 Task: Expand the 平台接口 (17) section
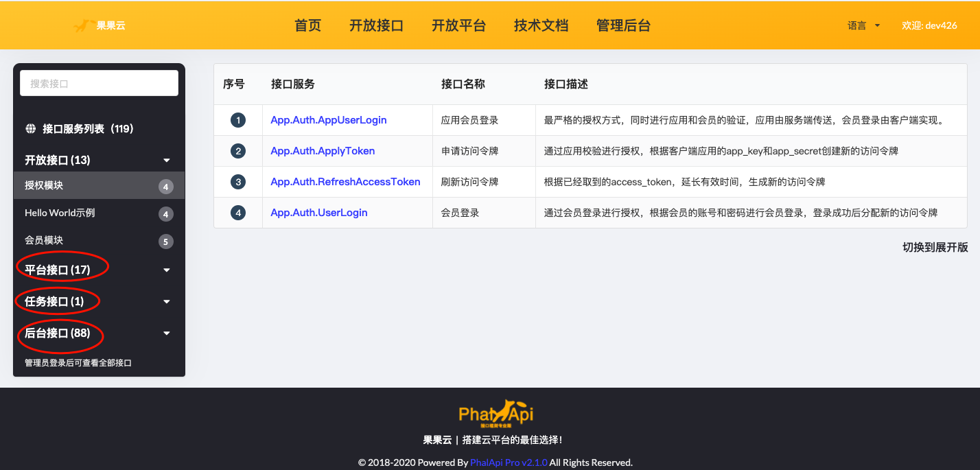pos(166,270)
